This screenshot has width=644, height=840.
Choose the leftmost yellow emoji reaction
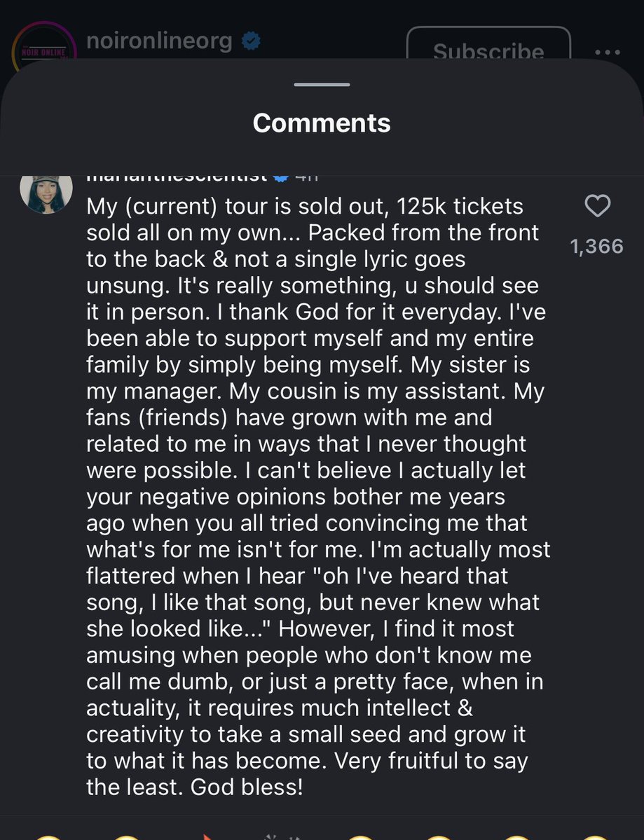click(x=48, y=837)
